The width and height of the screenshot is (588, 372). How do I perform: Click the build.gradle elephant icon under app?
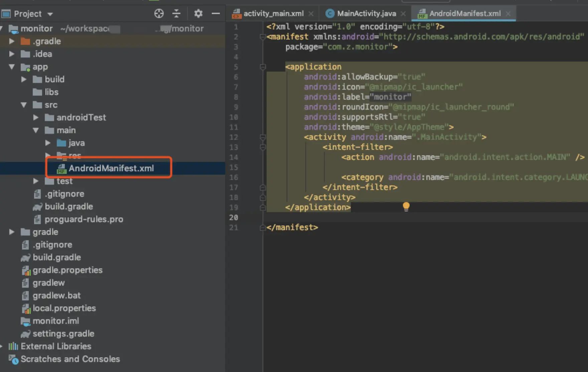tap(37, 207)
